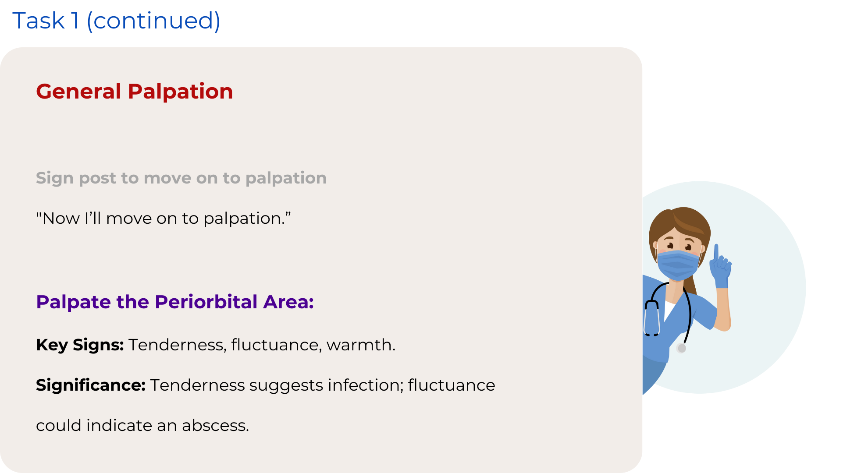Select the 'Palpate the Periorbital Area:' purple heading
Screen dimensions: 868x473
[175, 302]
